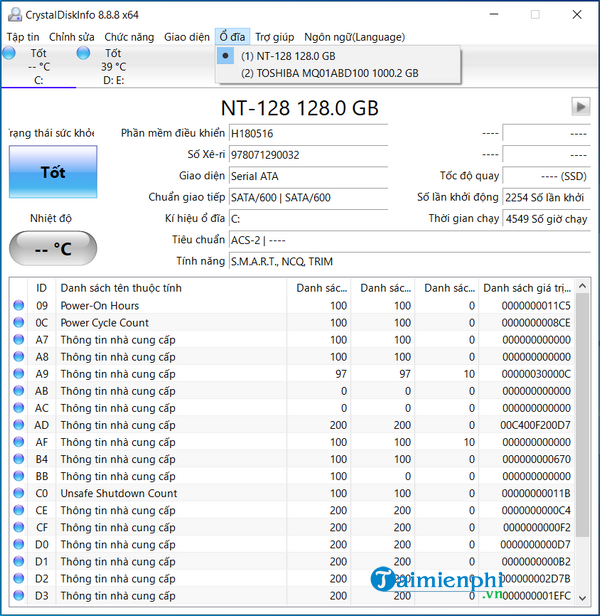
Task: Choose the TOSHIBA MQ01ABD100 1000.2 GB disk
Action: 329,73
